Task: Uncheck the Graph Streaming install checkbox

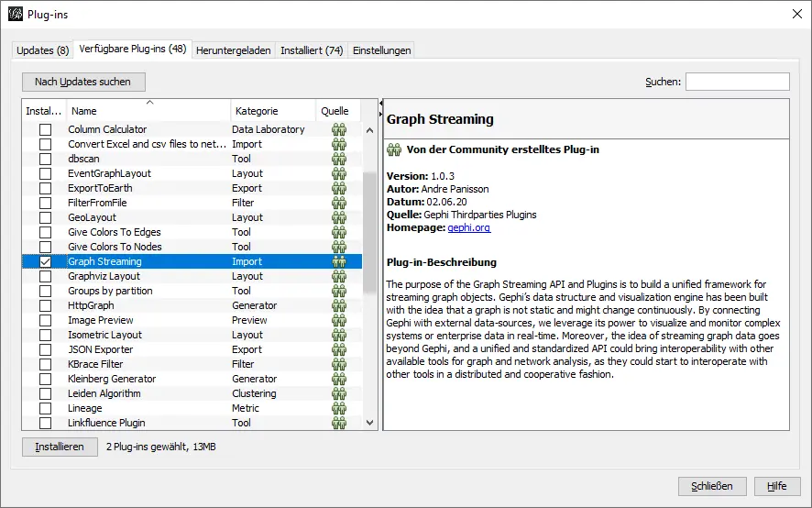Action: click(x=46, y=261)
